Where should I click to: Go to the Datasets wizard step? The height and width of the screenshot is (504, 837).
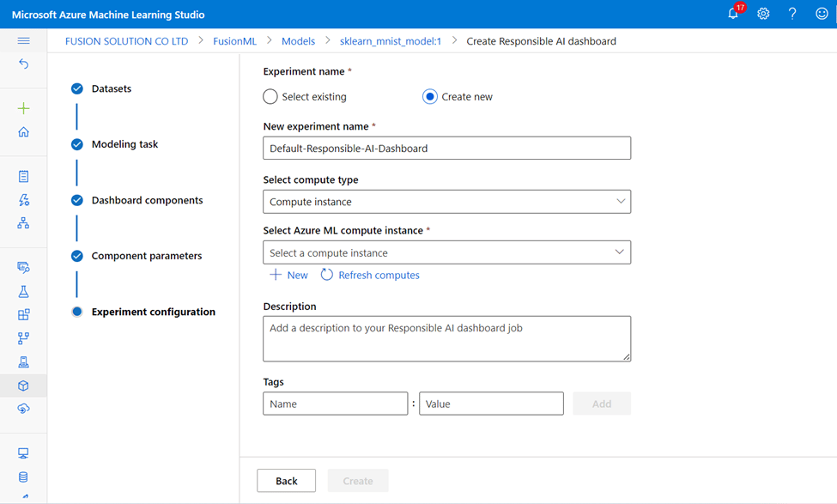click(x=111, y=88)
